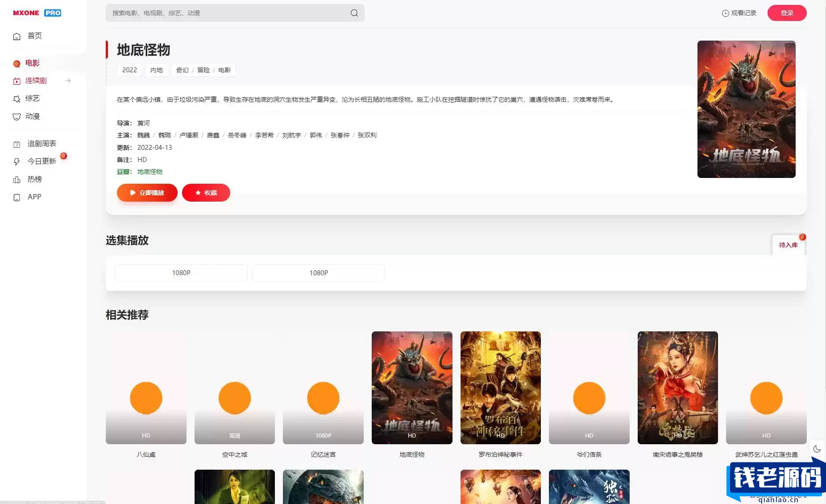Open the 连续剧 TV series icon

click(x=17, y=81)
